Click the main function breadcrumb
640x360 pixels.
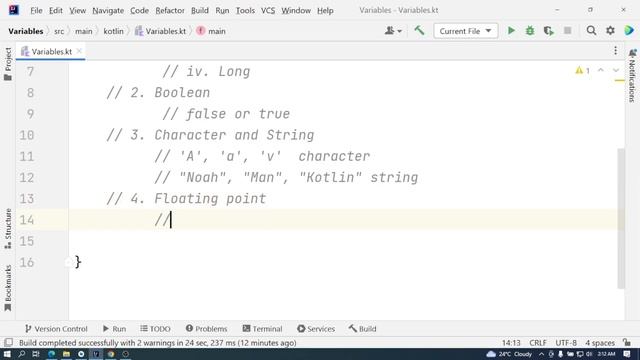[x=211, y=31]
